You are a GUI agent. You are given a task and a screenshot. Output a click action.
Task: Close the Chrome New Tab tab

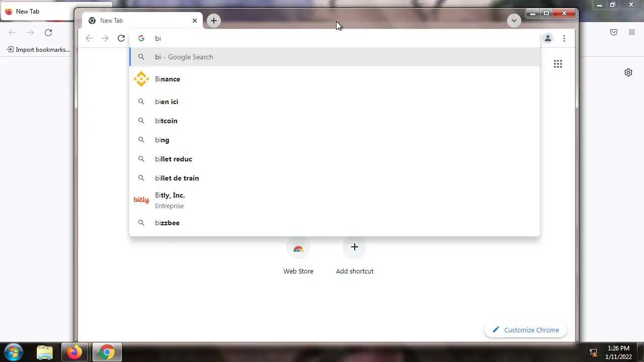click(195, 21)
